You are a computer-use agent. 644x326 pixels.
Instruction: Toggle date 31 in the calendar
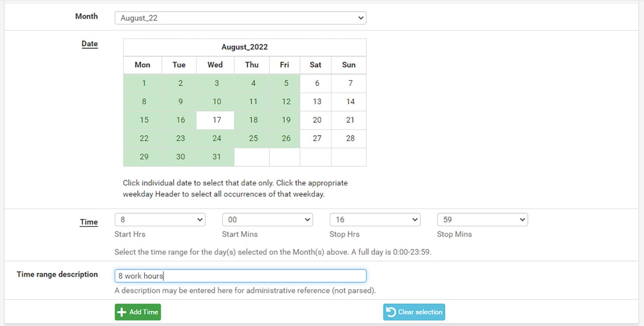point(216,157)
